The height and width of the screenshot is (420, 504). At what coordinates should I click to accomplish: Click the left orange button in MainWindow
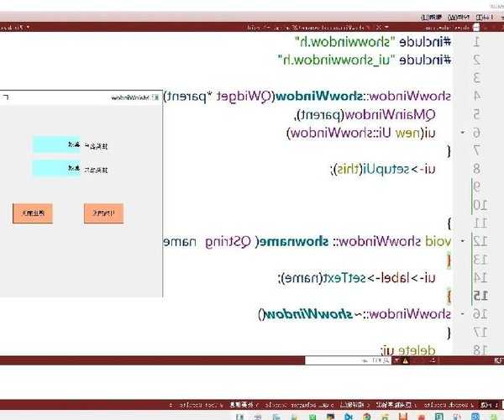(33, 213)
